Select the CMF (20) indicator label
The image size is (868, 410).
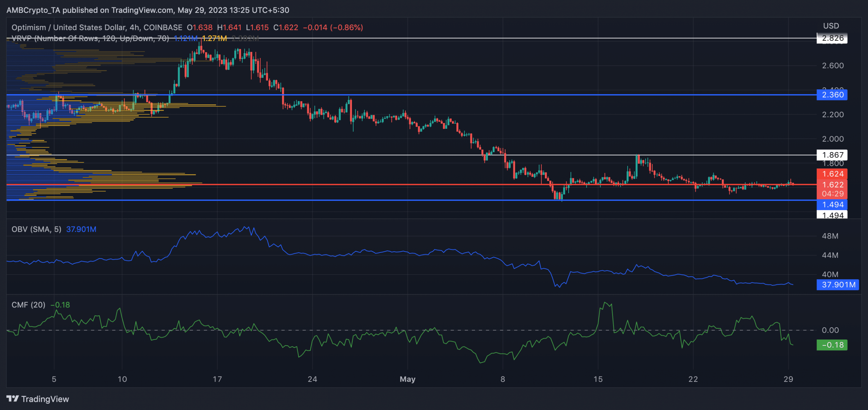[28, 305]
